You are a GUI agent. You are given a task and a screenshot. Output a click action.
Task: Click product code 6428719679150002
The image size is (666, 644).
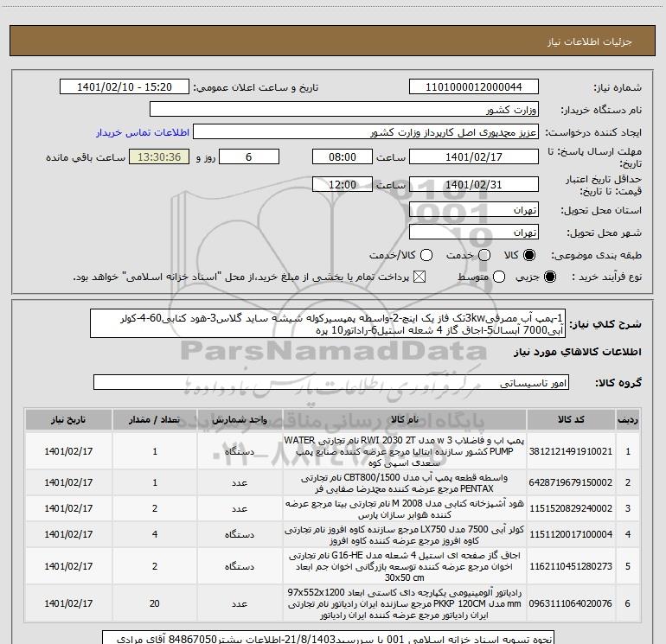pos(571,482)
